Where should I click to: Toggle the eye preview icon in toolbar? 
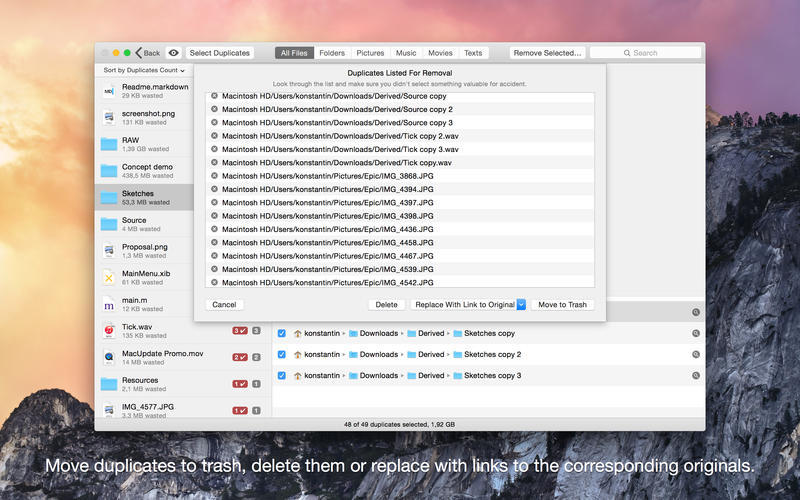[x=173, y=53]
